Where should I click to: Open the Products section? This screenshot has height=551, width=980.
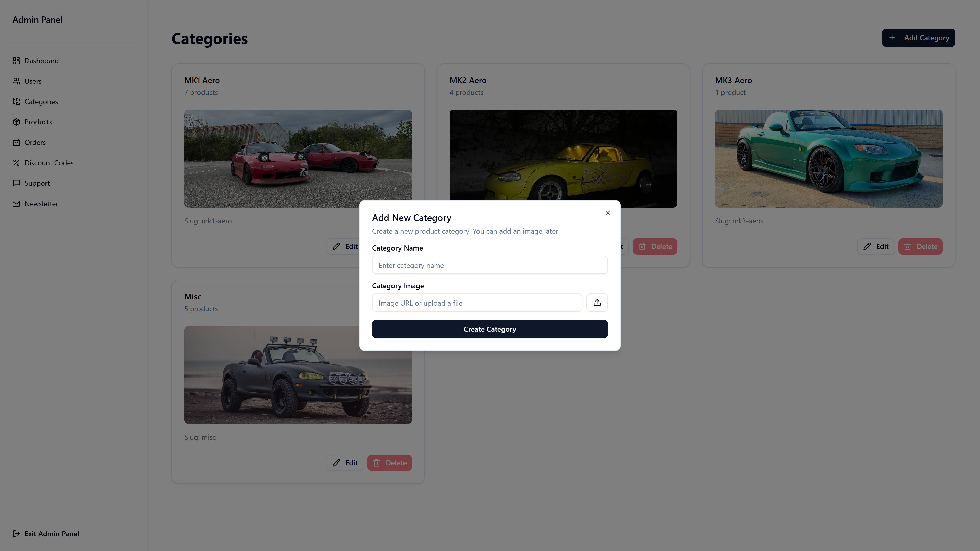(x=38, y=122)
